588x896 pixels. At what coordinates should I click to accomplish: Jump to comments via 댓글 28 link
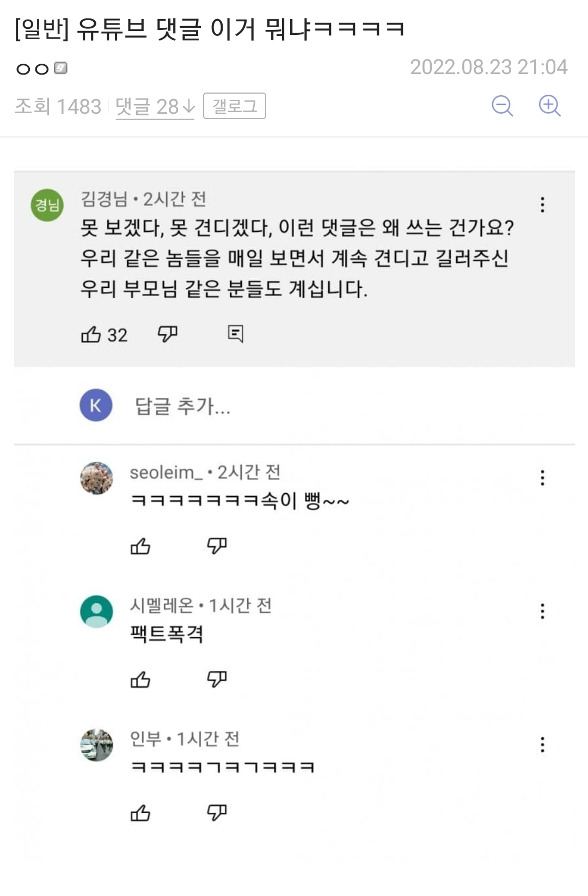pos(155,107)
